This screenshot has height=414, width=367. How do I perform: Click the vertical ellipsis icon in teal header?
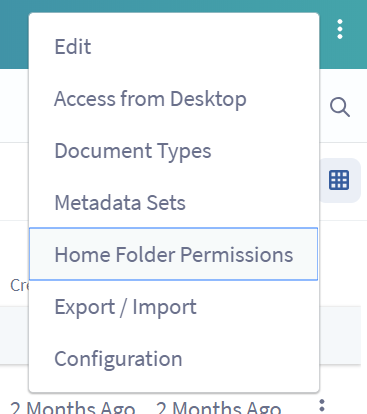(340, 29)
